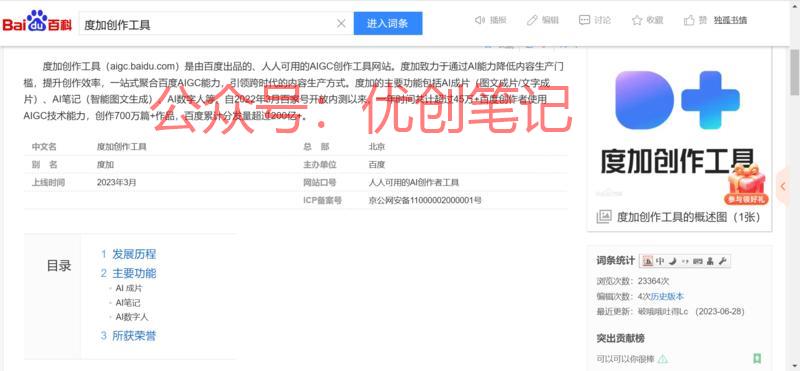Click the 赞 thumbs-up icon
Screen dimensions: 800x371
pos(689,20)
